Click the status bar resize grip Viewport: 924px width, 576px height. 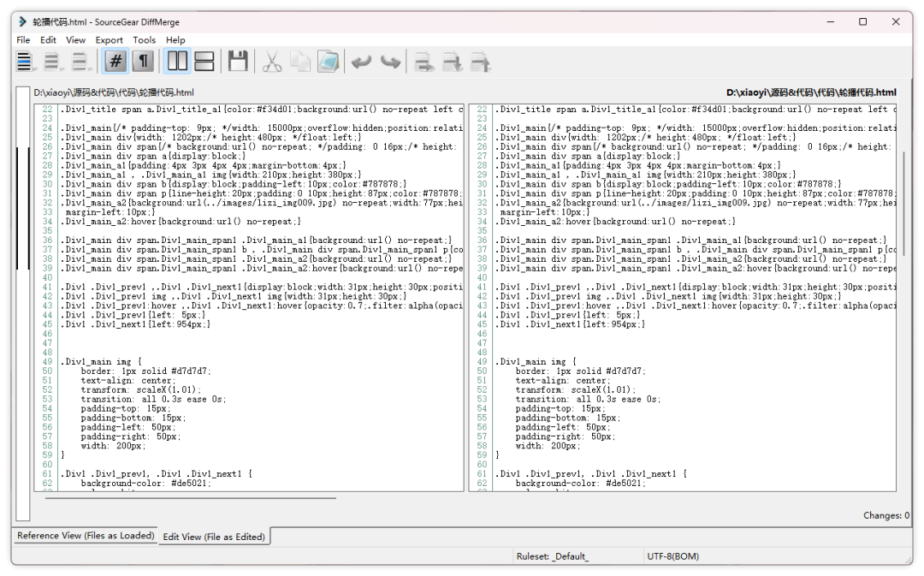(x=908, y=560)
